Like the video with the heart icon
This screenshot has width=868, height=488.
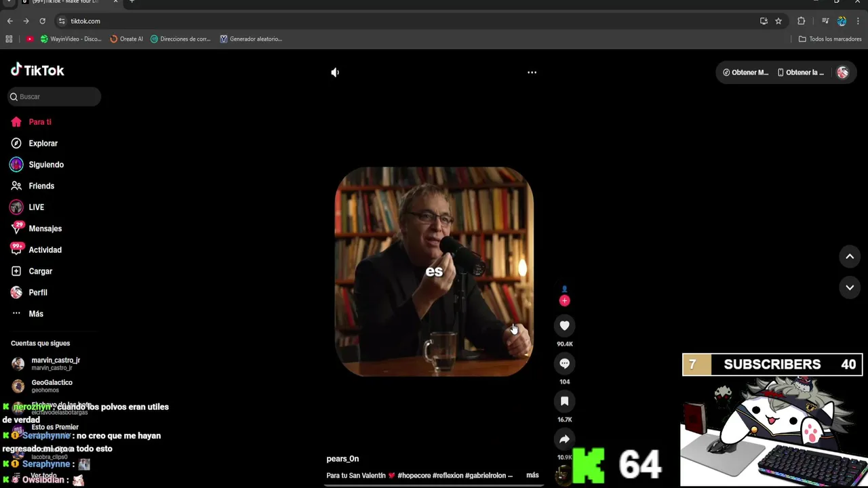564,325
